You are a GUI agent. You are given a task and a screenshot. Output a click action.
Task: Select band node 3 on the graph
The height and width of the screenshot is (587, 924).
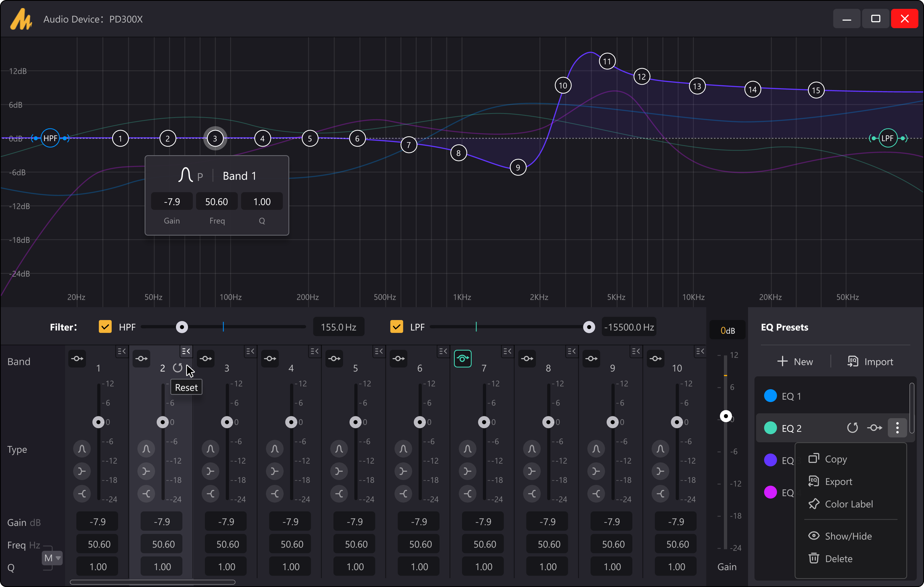[x=215, y=139]
